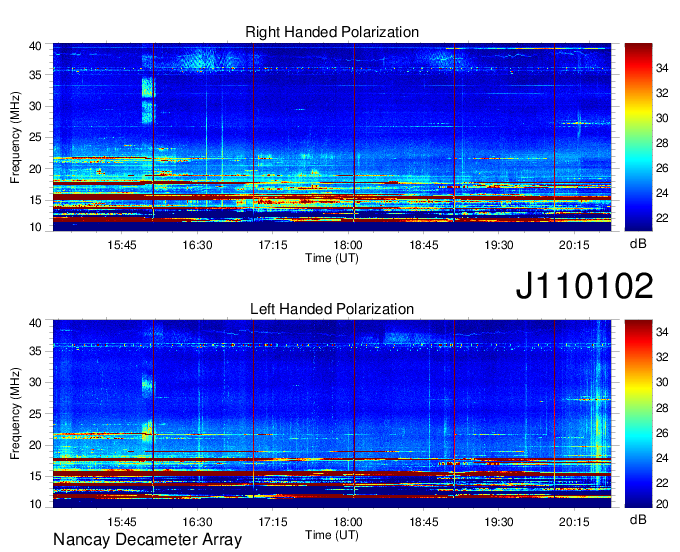Click the 18:45 tick under top plot
680x552 pixels.
pos(424,245)
